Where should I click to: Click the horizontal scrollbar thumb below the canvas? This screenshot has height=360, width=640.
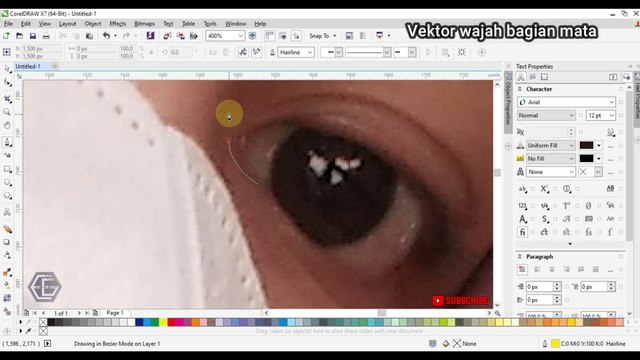coord(382,313)
